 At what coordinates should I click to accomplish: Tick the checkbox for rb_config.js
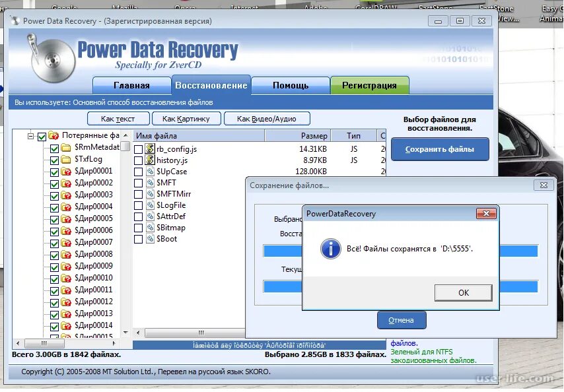point(139,149)
